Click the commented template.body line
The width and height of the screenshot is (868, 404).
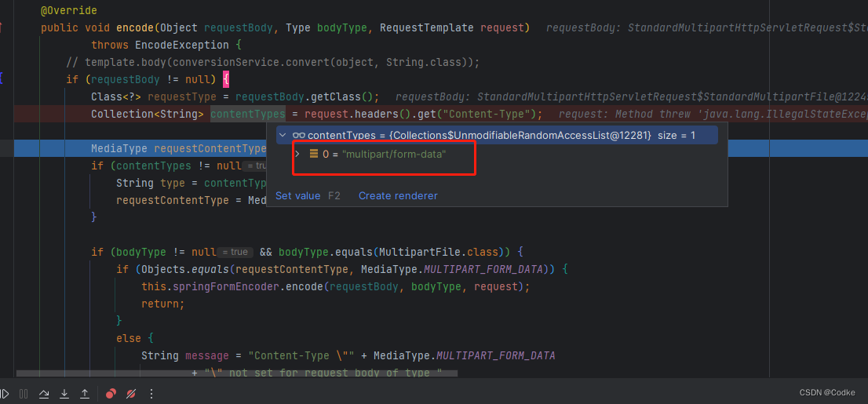coord(273,62)
